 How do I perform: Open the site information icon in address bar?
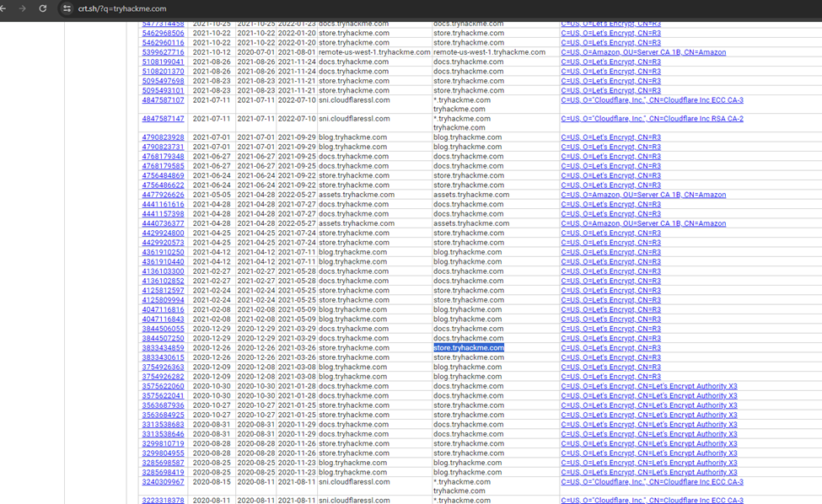coord(67,10)
